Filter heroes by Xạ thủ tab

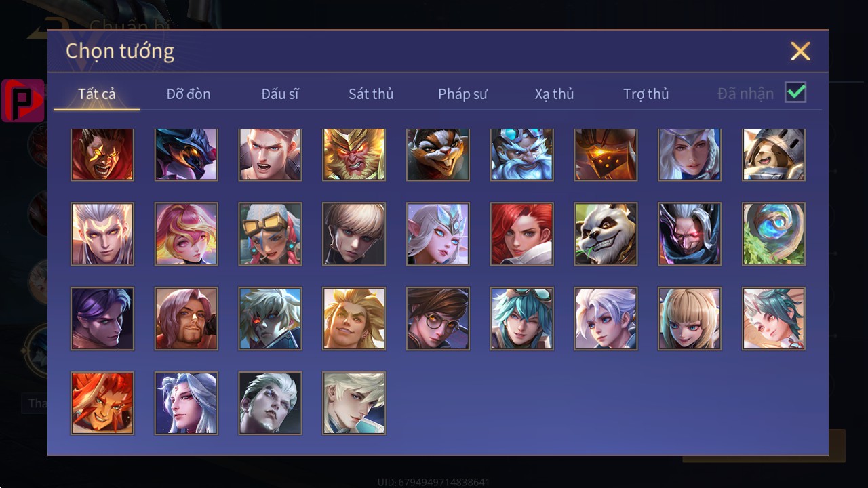(554, 94)
